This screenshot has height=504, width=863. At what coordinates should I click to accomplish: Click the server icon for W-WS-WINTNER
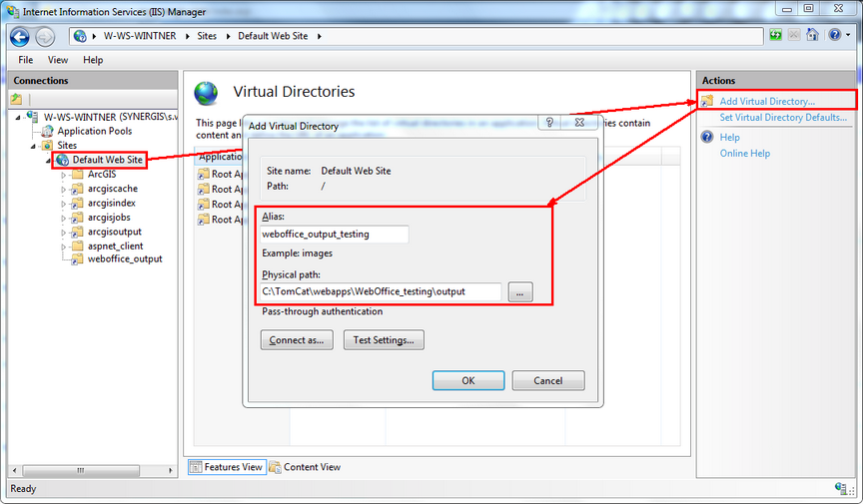click(33, 117)
